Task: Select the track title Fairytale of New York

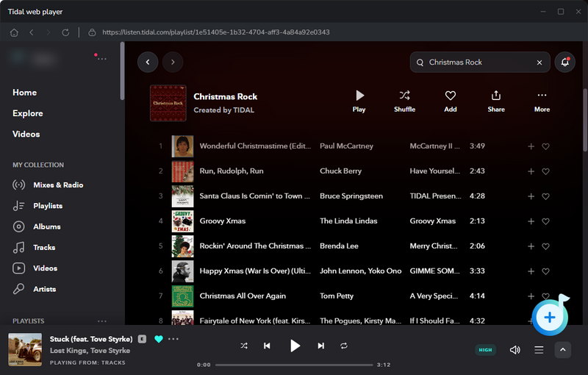Action: click(255, 321)
